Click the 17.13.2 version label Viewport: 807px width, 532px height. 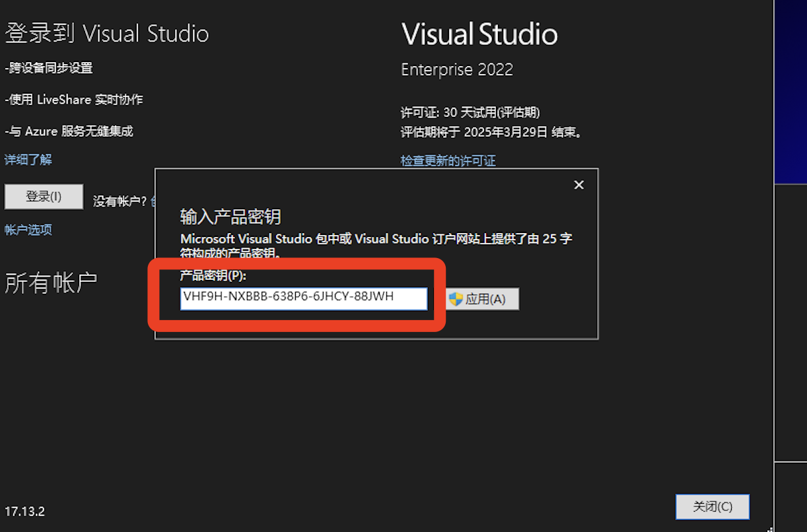pyautogui.click(x=25, y=511)
